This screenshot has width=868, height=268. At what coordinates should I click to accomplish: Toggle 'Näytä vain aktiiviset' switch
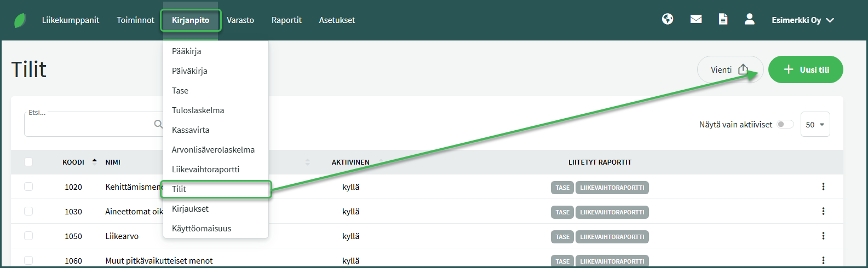click(785, 125)
